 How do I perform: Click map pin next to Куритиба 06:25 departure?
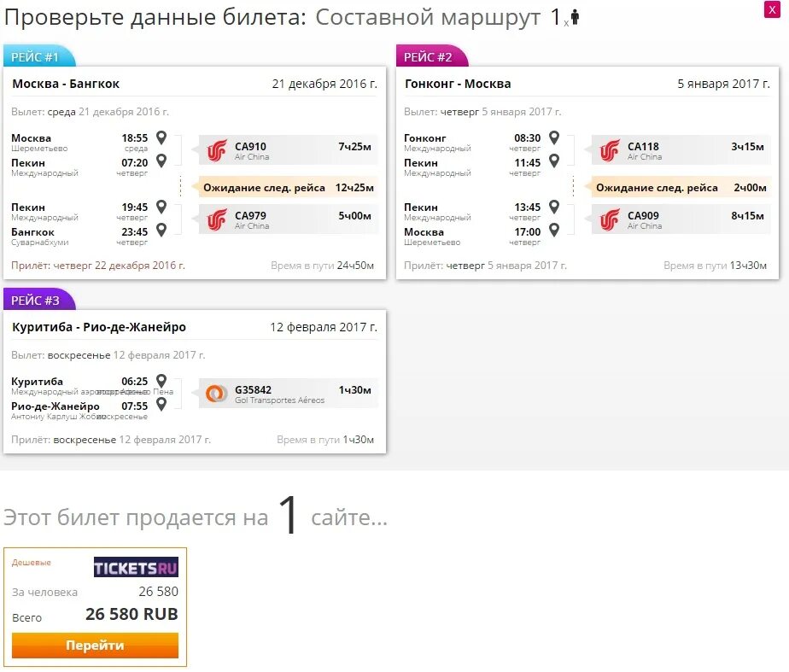161,380
